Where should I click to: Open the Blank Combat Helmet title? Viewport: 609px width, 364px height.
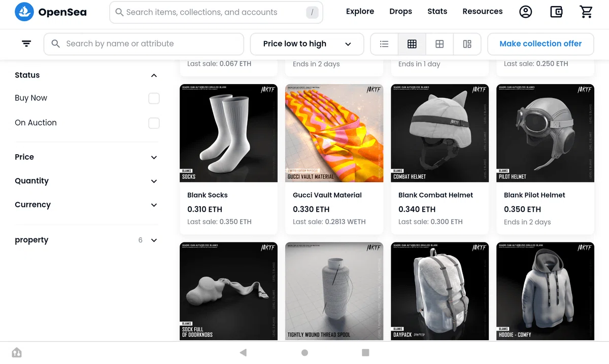[435, 195]
